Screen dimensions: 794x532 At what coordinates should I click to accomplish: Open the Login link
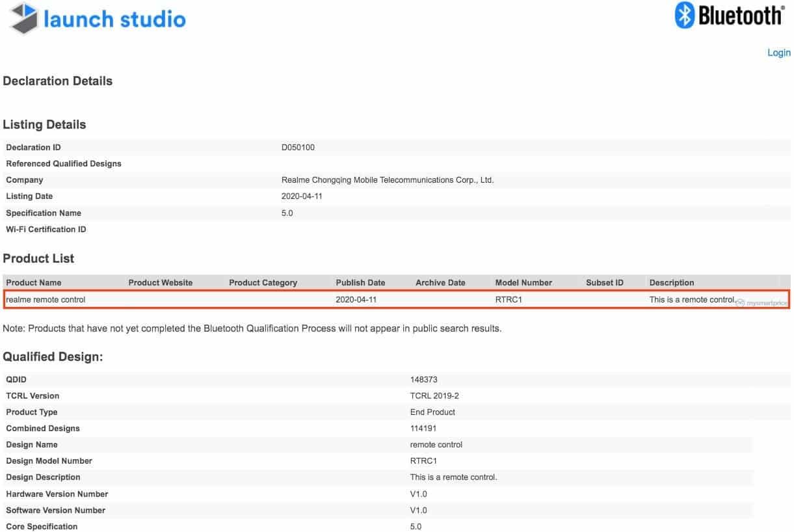779,53
